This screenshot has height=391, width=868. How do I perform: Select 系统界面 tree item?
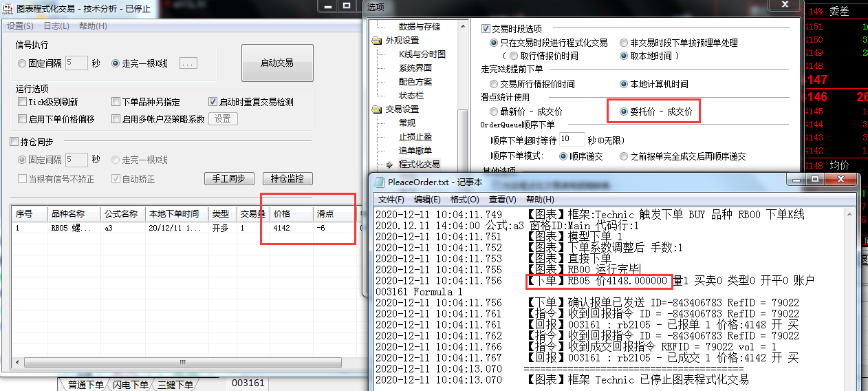click(415, 68)
